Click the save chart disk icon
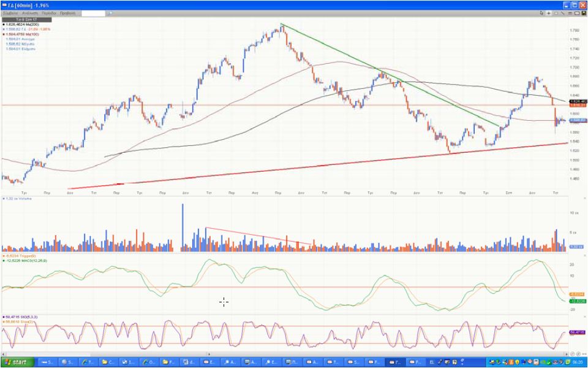The height and width of the screenshot is (368, 588). (x=582, y=13)
